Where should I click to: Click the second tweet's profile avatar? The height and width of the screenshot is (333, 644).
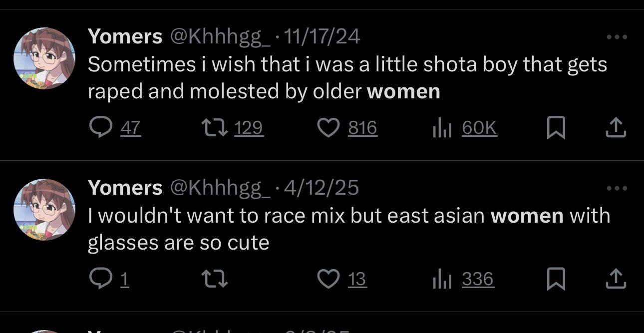coord(44,210)
